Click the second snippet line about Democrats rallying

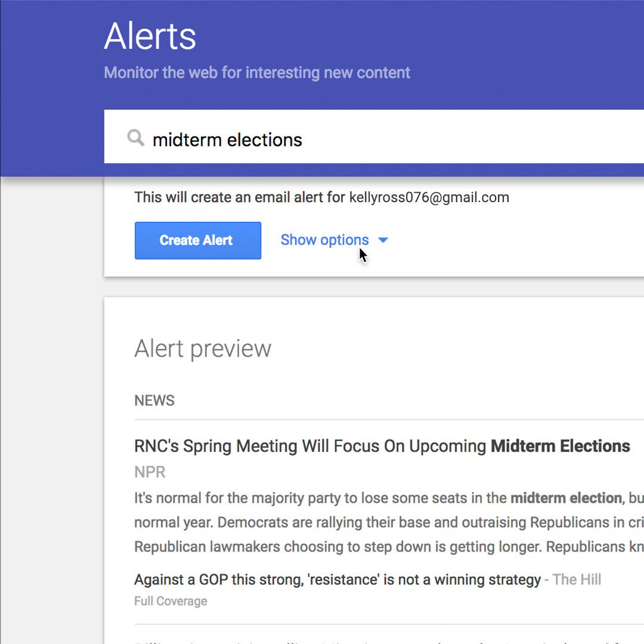click(389, 522)
